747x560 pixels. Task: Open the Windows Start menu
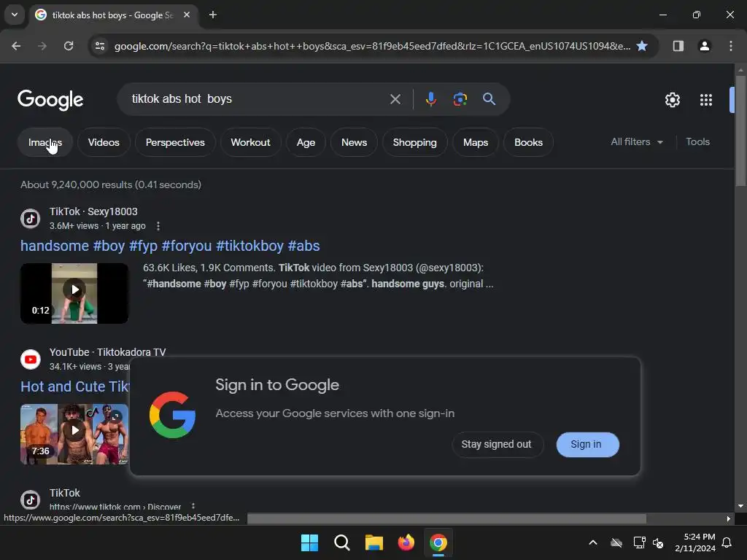pos(309,542)
